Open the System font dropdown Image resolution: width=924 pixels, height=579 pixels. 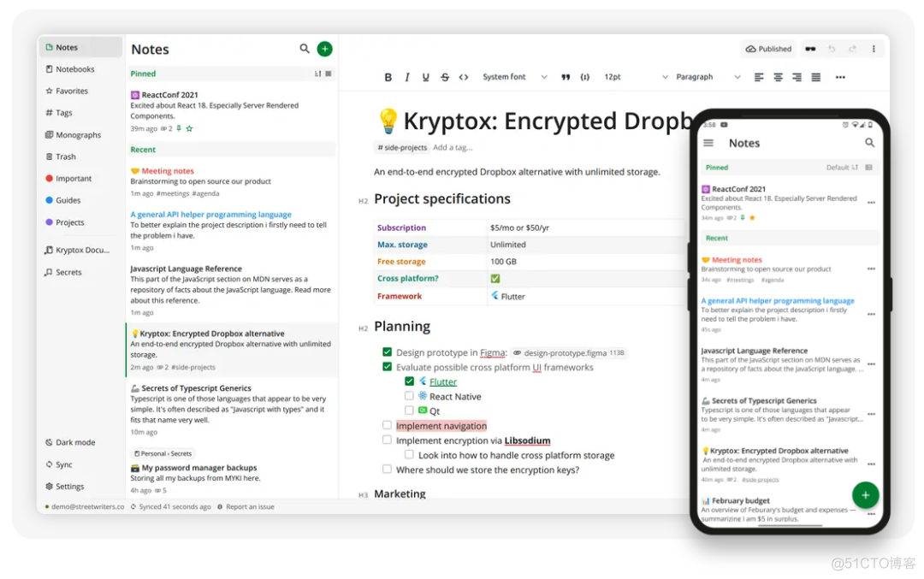tap(514, 77)
